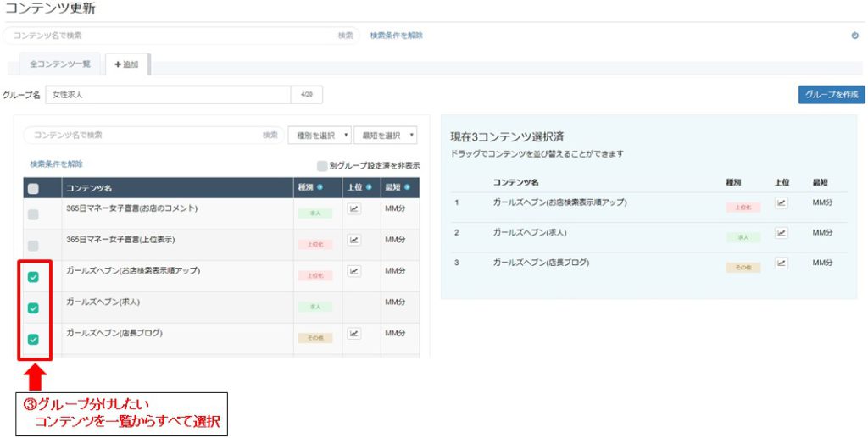Open chart icon for 365日マネー女子宣言(上位表示)
The width and height of the screenshot is (868, 438).
(x=354, y=240)
